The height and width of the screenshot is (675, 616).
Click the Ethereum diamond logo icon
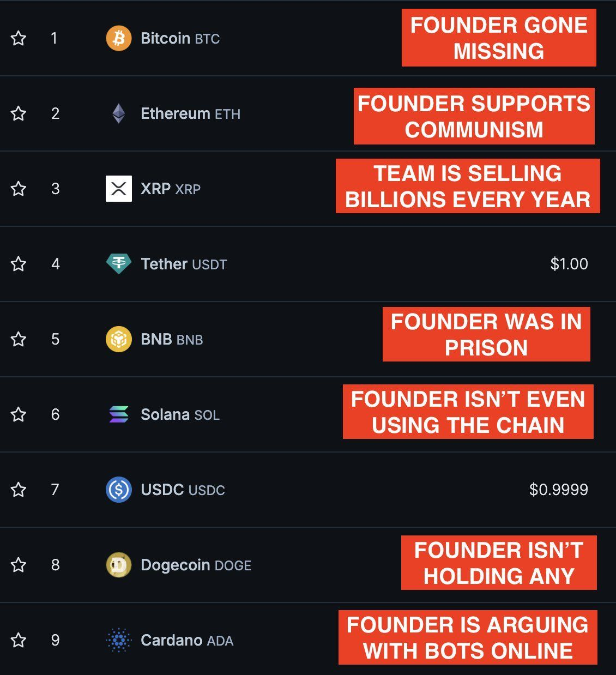click(119, 113)
